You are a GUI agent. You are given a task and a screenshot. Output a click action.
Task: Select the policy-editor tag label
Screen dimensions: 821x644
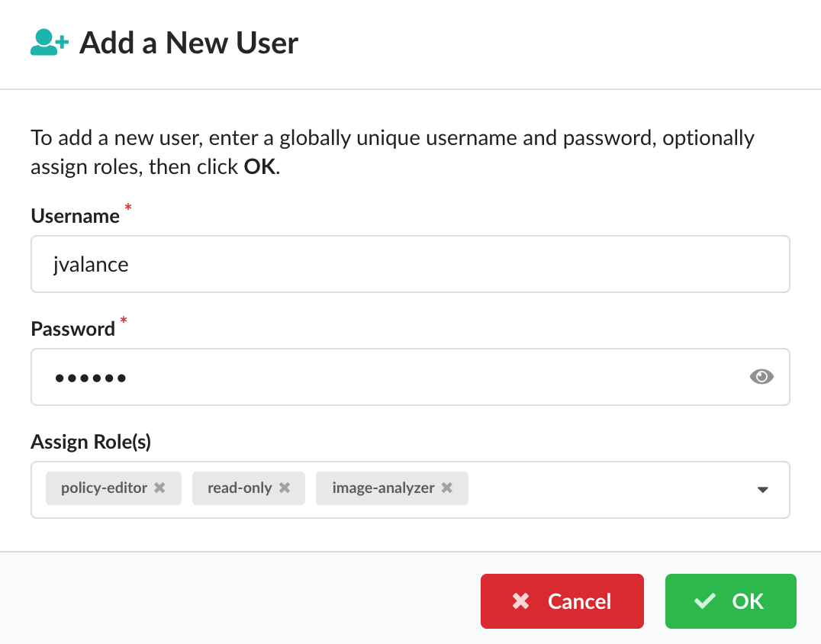[x=104, y=488]
